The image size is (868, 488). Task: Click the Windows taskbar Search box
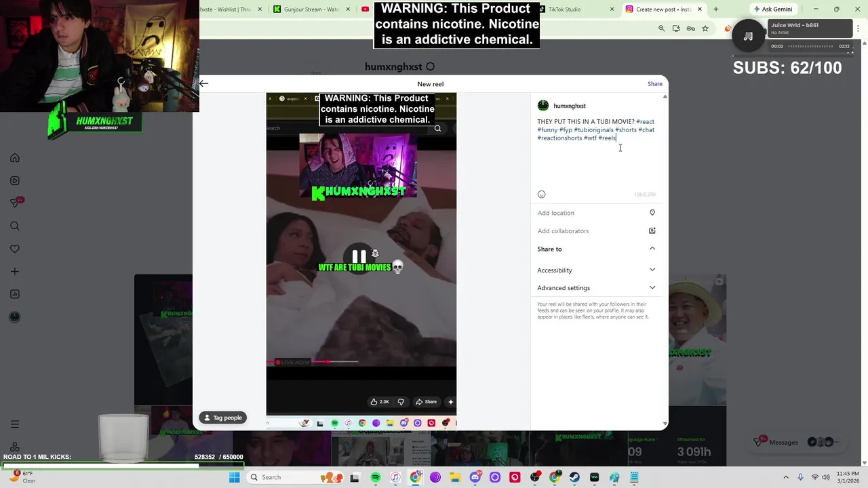click(x=294, y=477)
